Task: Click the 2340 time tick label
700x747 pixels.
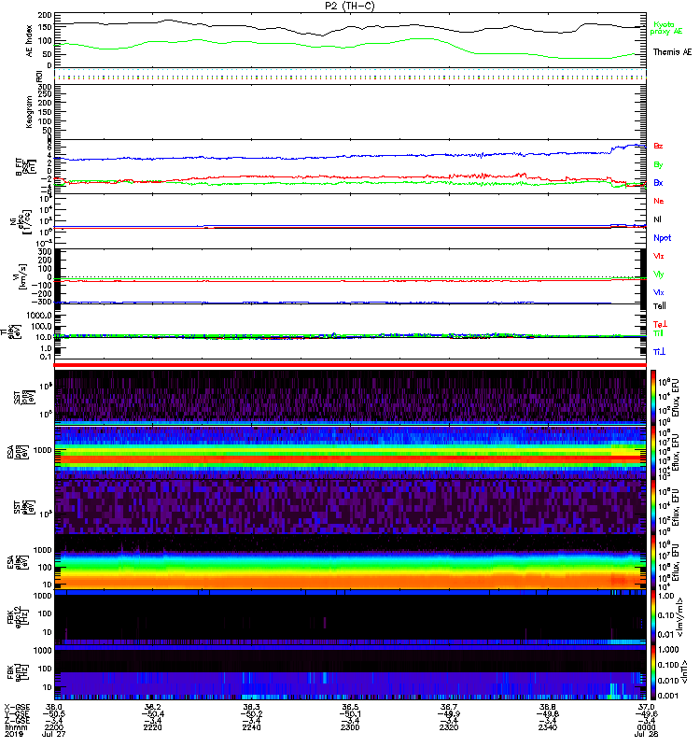Action: tap(548, 727)
